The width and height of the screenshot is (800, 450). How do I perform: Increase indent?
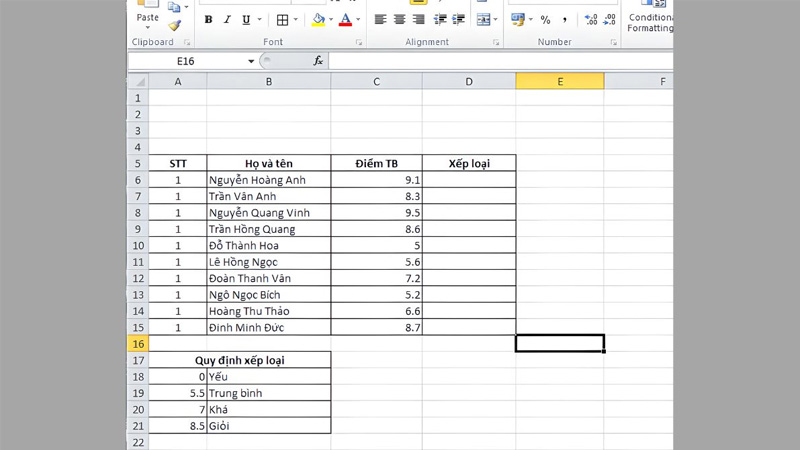(x=459, y=19)
